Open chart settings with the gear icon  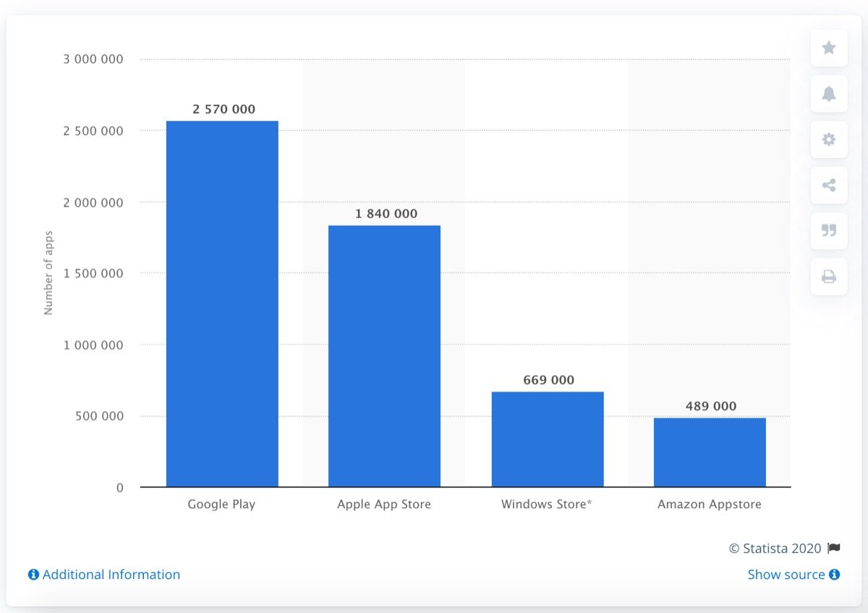[829, 139]
